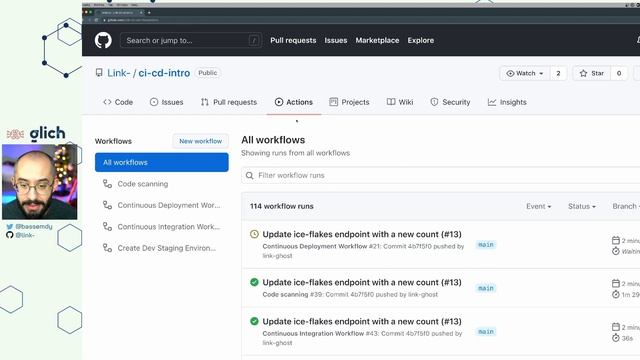Open the Branch filter dropdown
This screenshot has height=360, width=640.
click(626, 207)
